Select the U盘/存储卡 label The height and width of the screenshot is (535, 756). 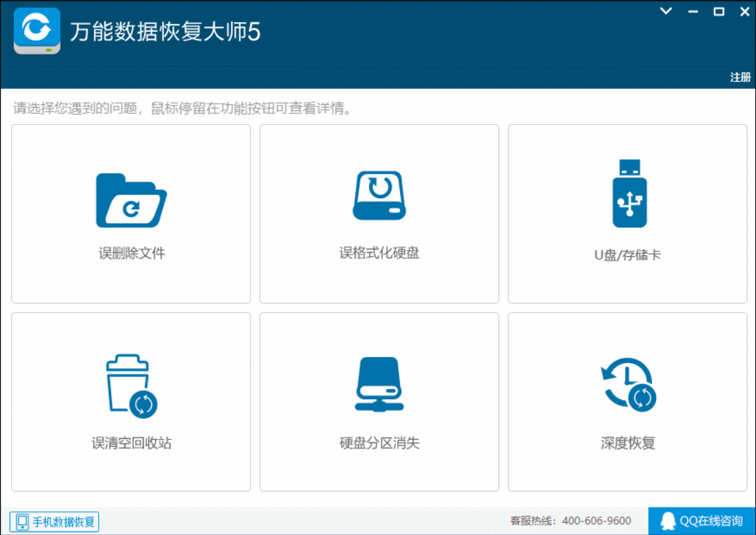click(x=627, y=255)
